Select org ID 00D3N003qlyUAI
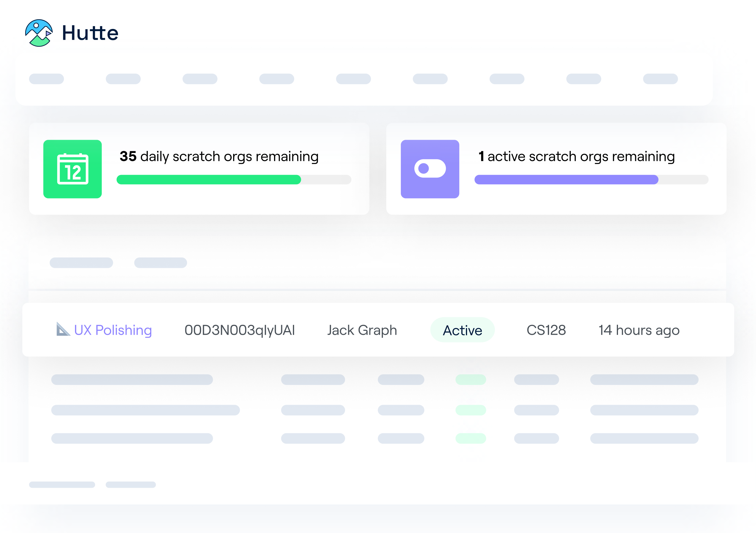This screenshot has width=756, height=533. tap(239, 330)
